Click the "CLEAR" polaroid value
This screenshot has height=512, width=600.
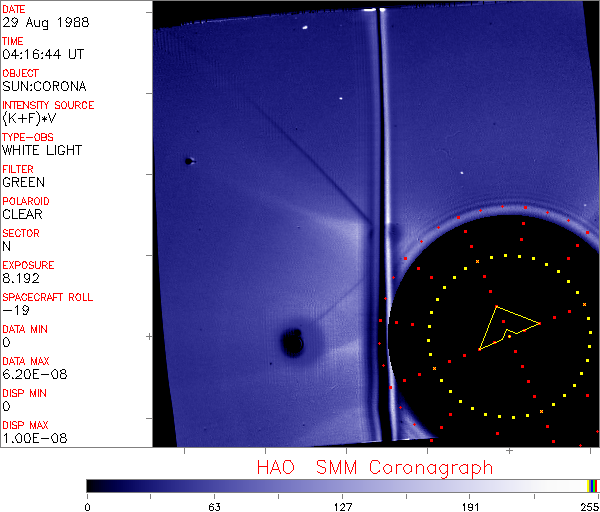tap(24, 214)
